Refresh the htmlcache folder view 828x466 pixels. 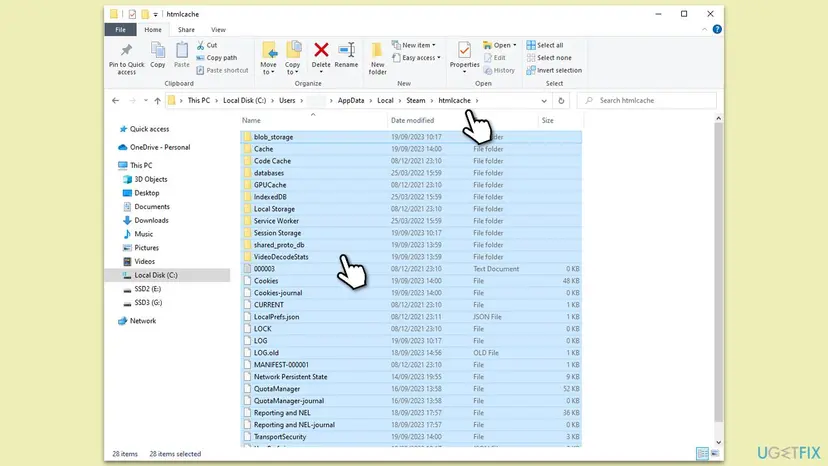561,100
